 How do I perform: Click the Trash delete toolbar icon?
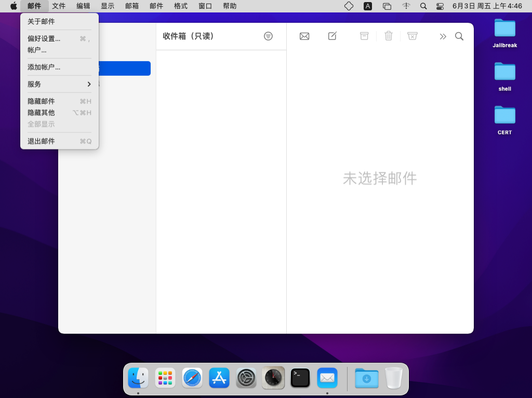tap(389, 36)
